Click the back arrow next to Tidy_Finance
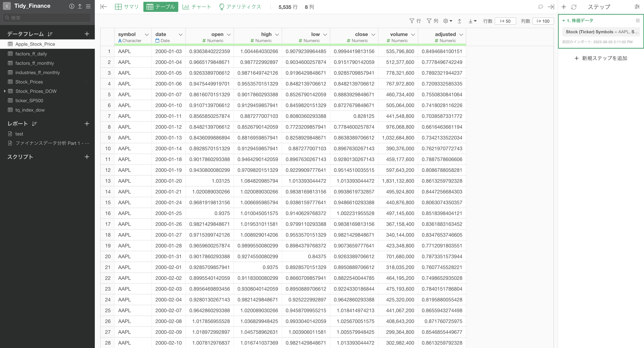 click(x=7, y=6)
